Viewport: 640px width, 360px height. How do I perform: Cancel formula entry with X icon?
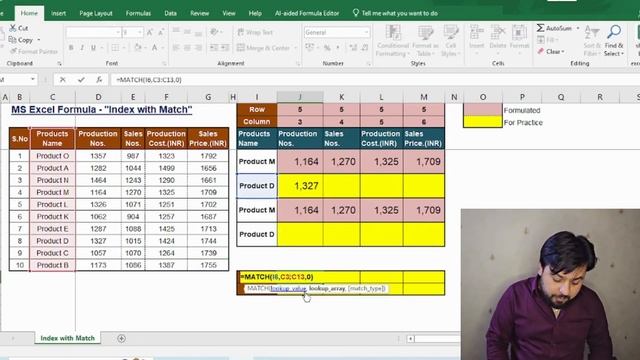click(x=62, y=80)
